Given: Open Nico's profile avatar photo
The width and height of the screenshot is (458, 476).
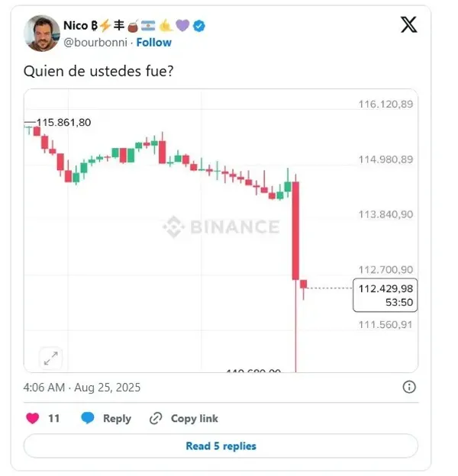Looking at the screenshot, I should click(42, 34).
